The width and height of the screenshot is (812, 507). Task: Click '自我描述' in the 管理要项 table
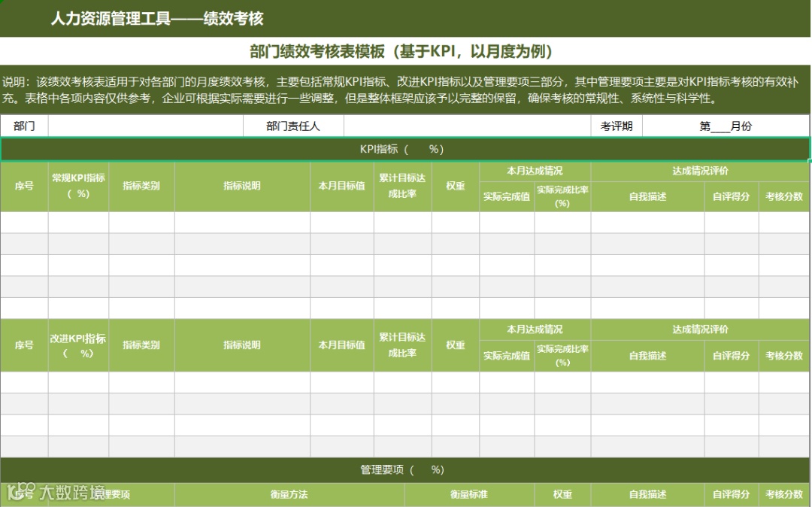tap(647, 494)
